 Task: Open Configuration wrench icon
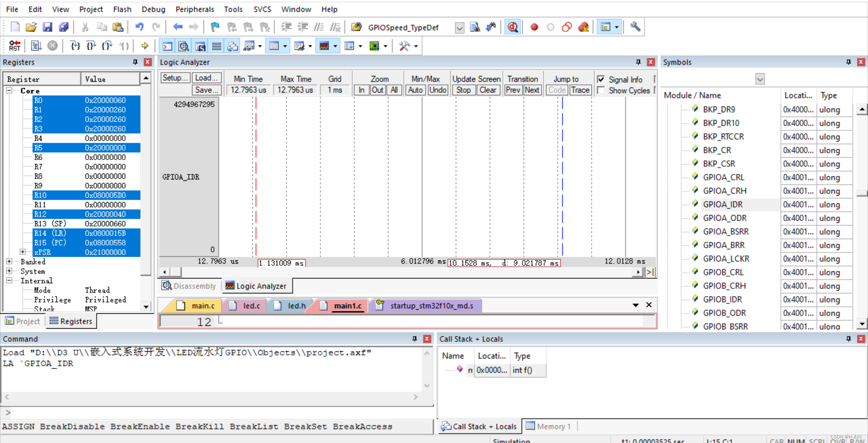tap(635, 27)
